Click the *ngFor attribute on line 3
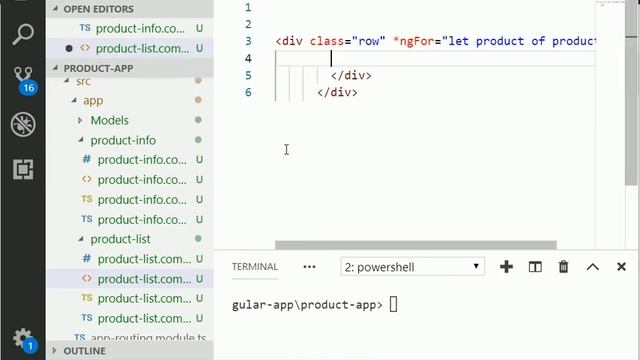This screenshot has width=640, height=360. pyautogui.click(x=413, y=41)
